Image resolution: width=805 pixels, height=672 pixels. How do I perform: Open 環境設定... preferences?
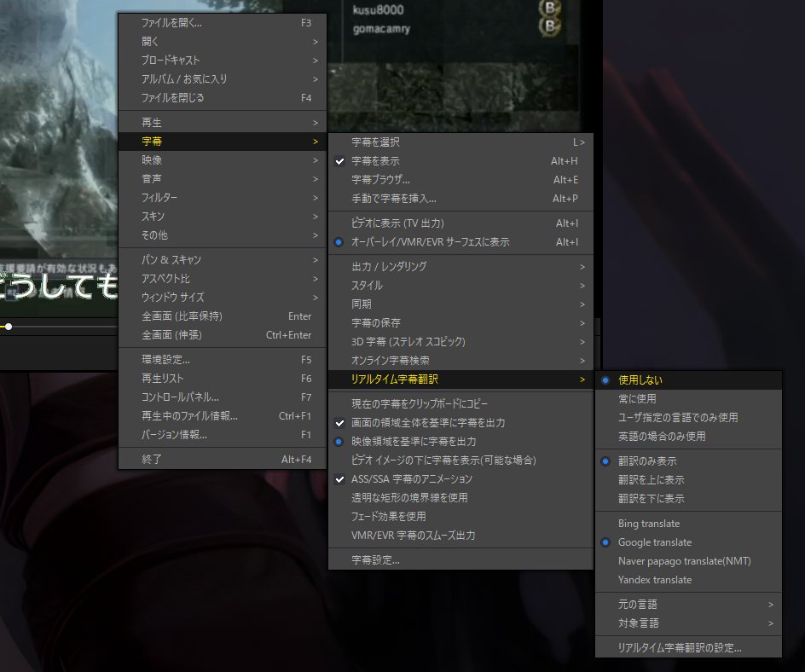tap(223, 360)
